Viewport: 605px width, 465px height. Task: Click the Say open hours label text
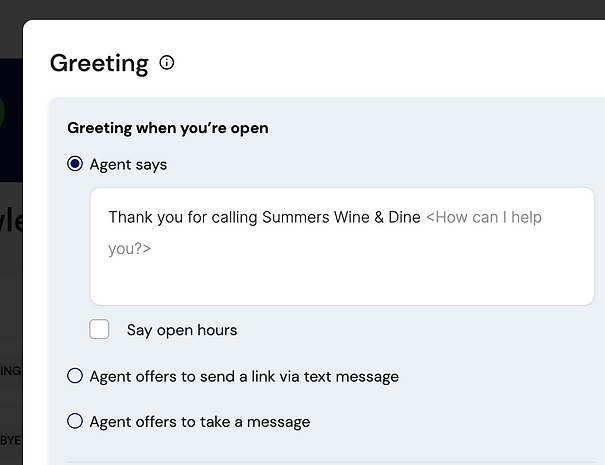(182, 330)
